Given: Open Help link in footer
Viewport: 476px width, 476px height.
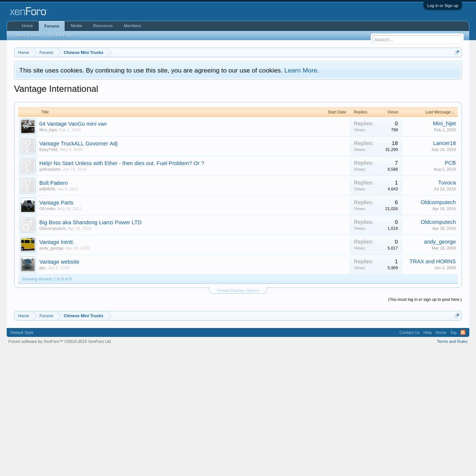Looking at the screenshot, I should 427,332.
